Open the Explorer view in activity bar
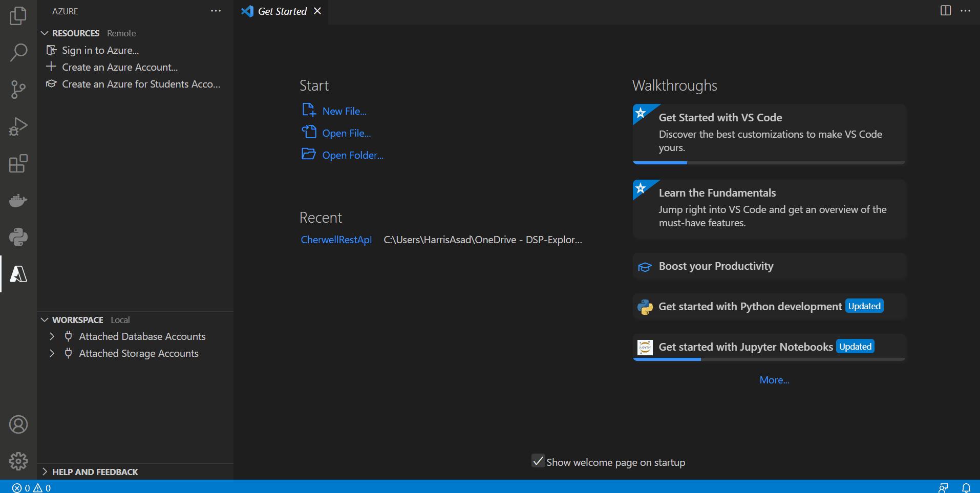Image resolution: width=980 pixels, height=493 pixels. pyautogui.click(x=18, y=15)
